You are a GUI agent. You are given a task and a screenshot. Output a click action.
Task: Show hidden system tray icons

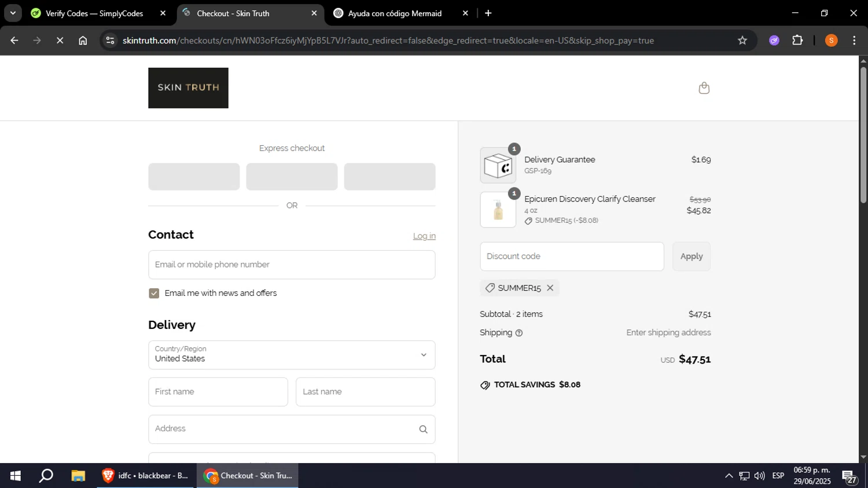[x=729, y=476]
